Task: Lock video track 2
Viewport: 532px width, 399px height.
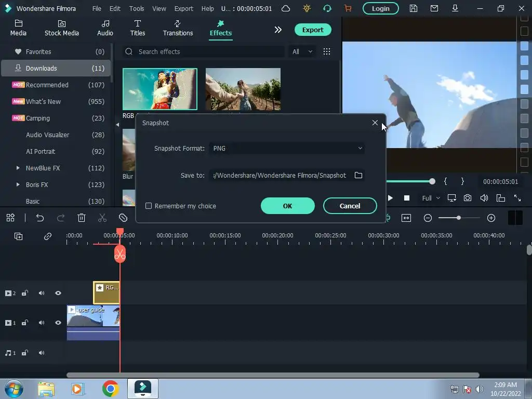Action: tap(25, 293)
